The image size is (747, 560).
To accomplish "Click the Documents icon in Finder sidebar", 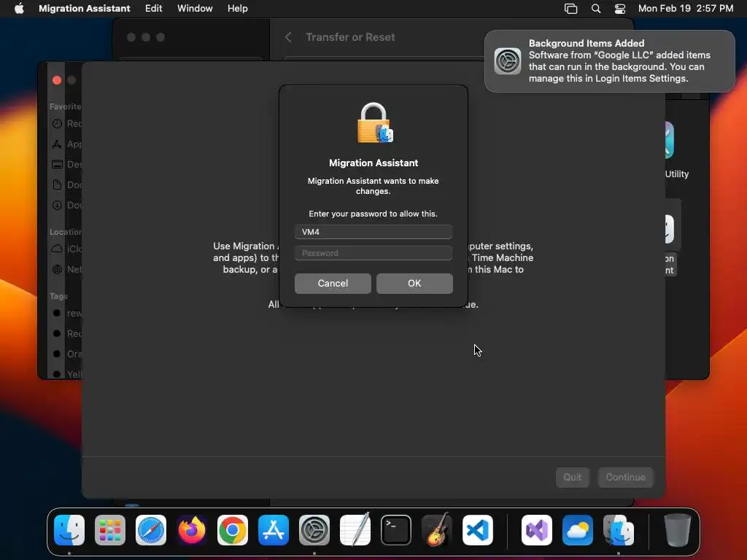I will coord(57,184).
